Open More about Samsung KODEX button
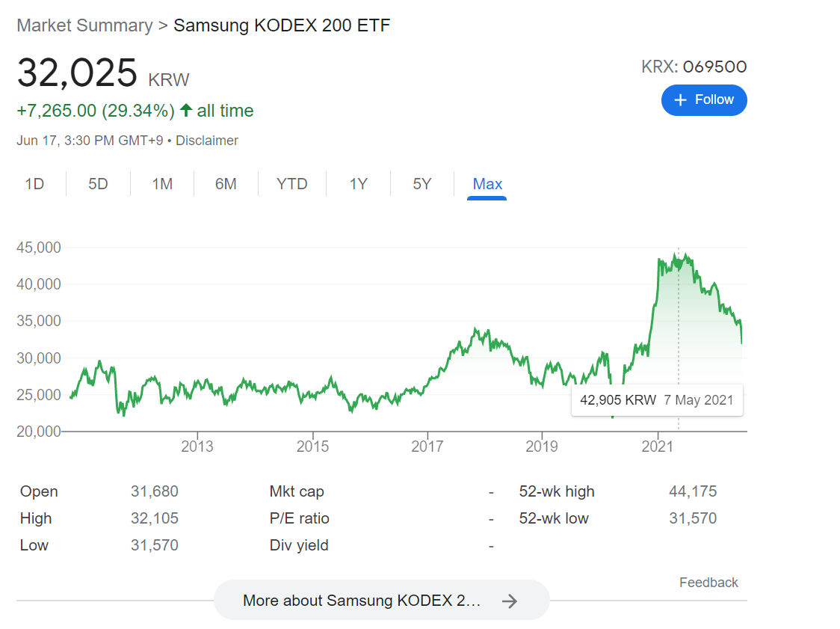 coord(381,600)
